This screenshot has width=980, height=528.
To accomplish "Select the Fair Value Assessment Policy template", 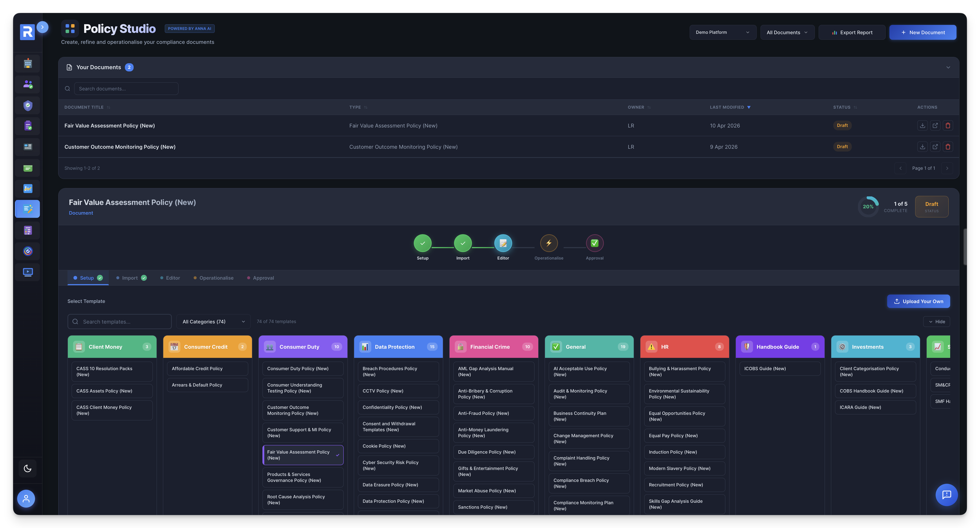I will pos(303,455).
